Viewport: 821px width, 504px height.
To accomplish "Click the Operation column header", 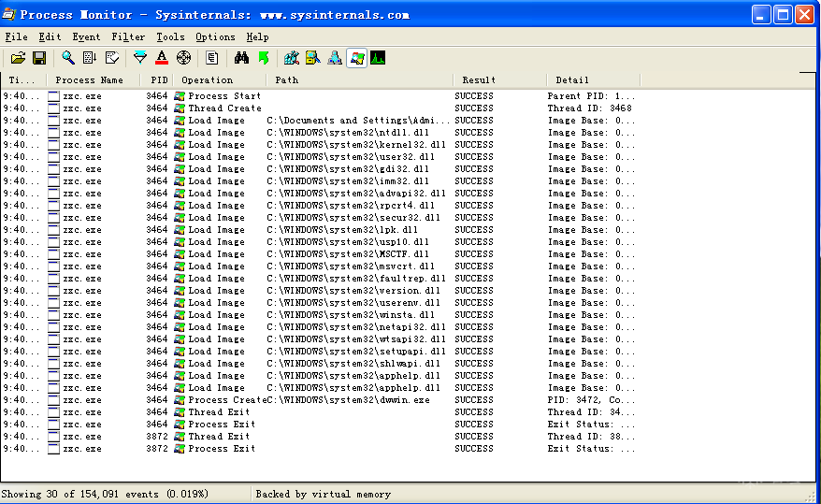I will click(220, 80).
